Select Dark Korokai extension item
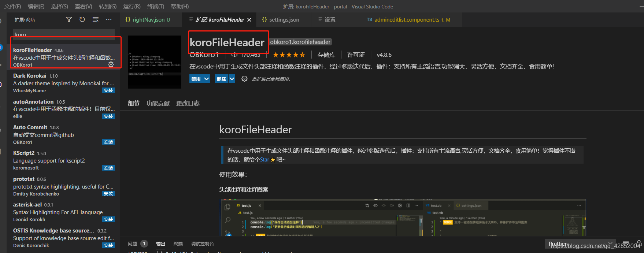Screen dimensions: 644x253 64,83
